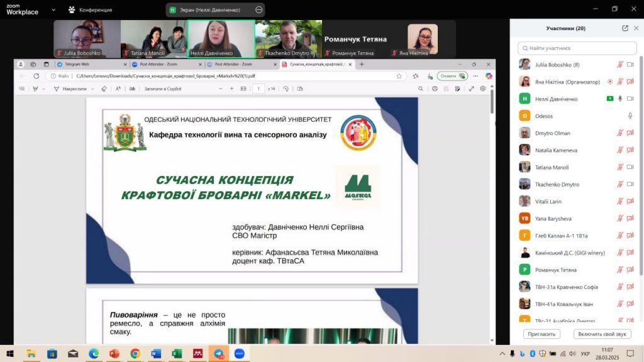Screen dimensions: 644x362
Task: Toggle camera-off icon for Vitalii Larin
Action: point(630,201)
